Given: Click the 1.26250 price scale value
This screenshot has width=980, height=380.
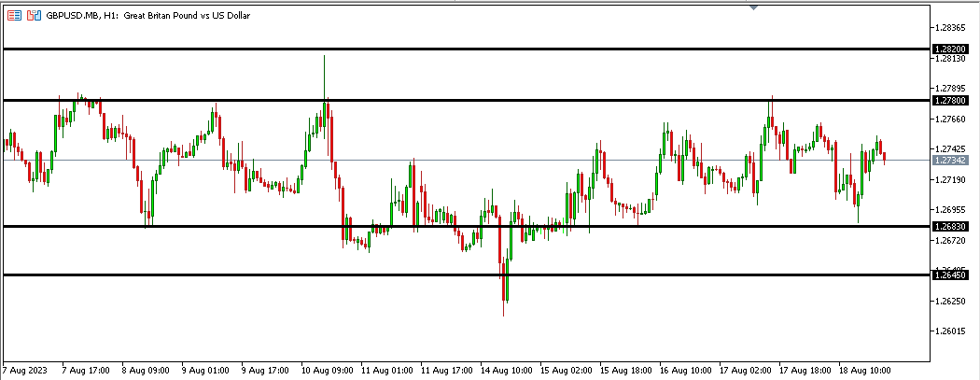Looking at the screenshot, I should [x=951, y=301].
